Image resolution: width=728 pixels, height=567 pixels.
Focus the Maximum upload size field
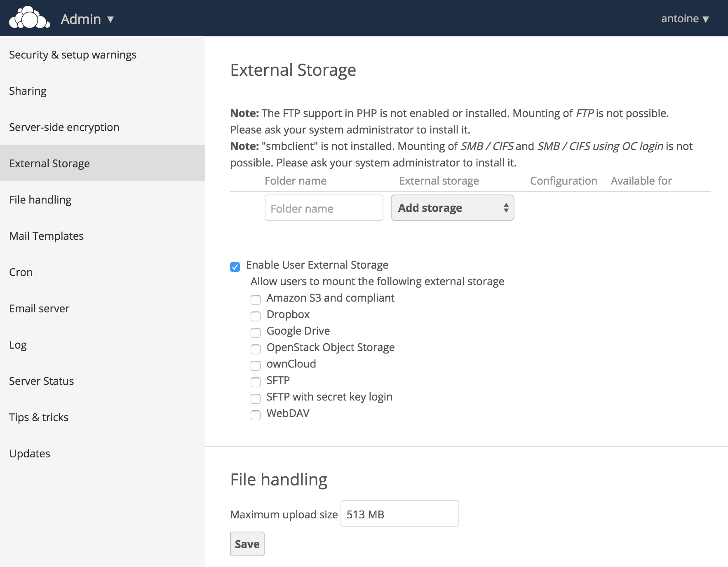(399, 514)
